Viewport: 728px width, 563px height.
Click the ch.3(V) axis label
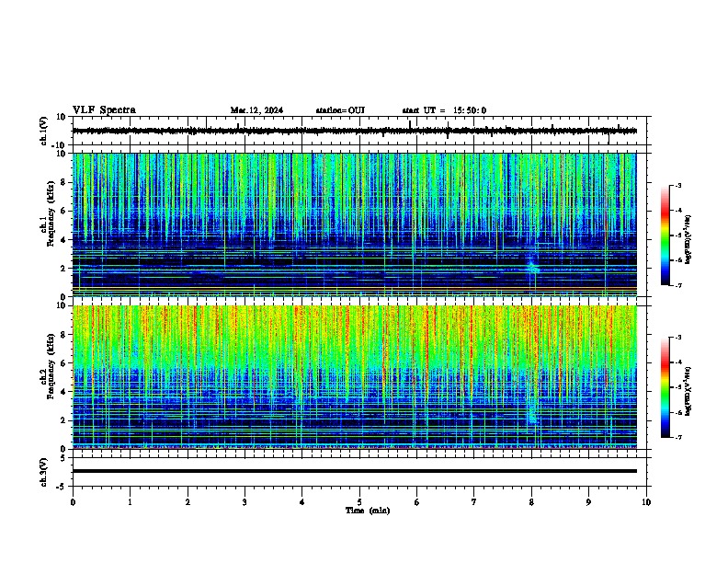point(44,472)
